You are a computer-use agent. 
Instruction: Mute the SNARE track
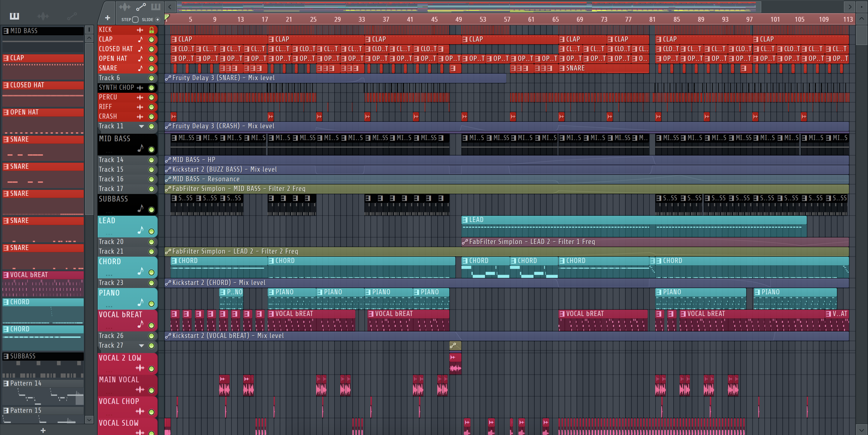[152, 68]
